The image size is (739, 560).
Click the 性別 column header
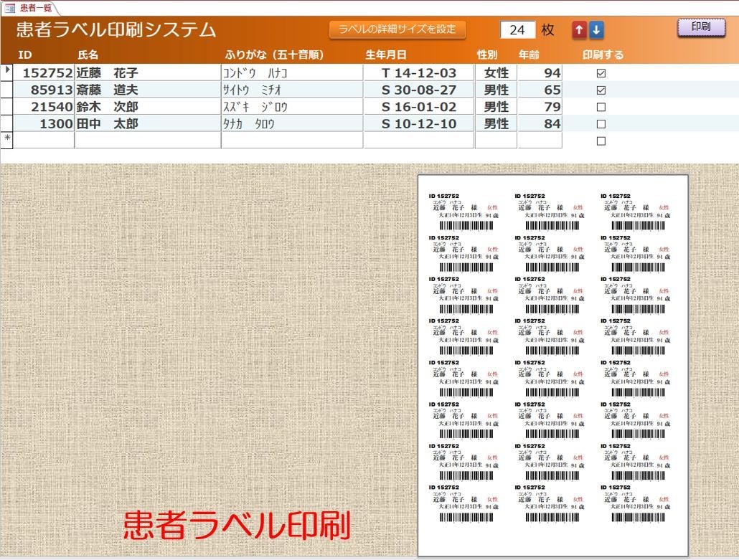point(487,54)
